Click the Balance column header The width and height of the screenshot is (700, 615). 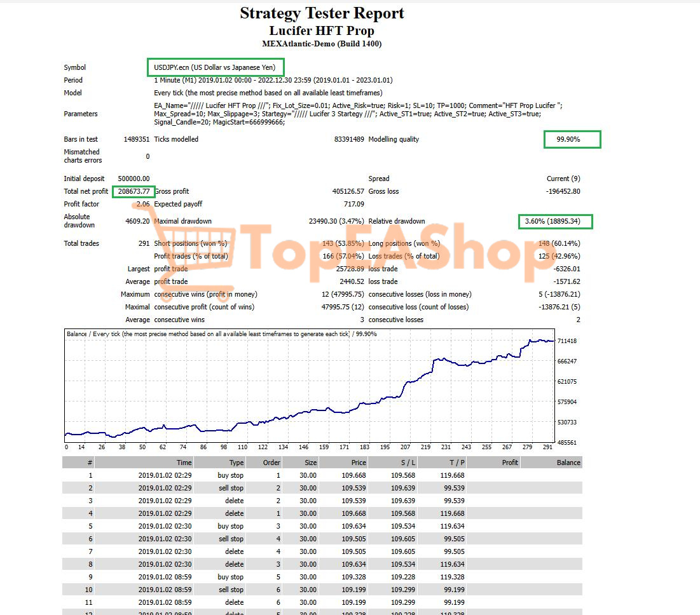[568, 463]
